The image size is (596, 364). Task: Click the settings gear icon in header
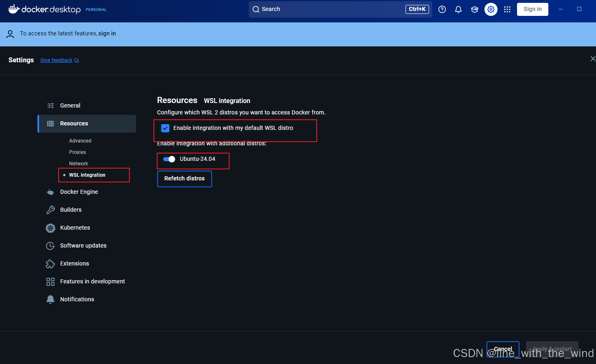(x=491, y=9)
